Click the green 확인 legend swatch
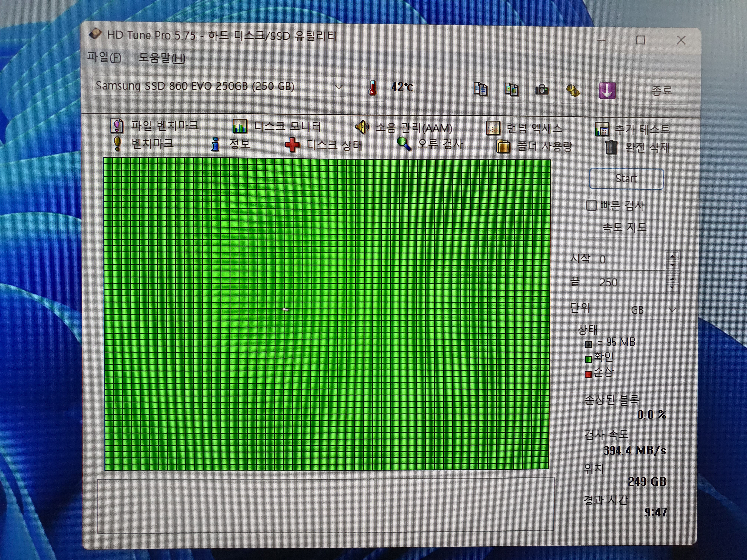The width and height of the screenshot is (747, 560). [588, 359]
